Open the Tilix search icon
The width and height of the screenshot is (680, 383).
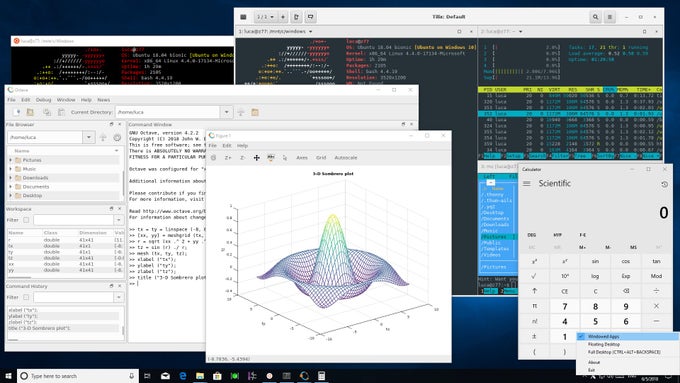click(595, 17)
